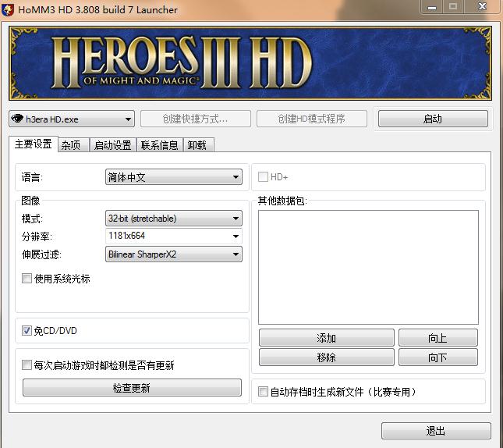Viewport: 503px width, 448px height.
Task: Click the 退出 button
Action: tap(436, 431)
